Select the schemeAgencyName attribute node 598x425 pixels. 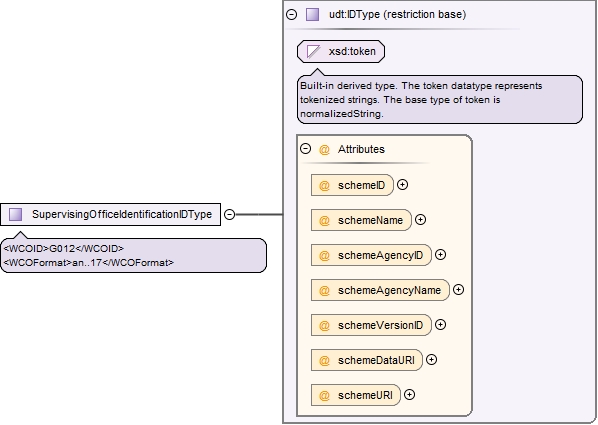click(x=380, y=290)
